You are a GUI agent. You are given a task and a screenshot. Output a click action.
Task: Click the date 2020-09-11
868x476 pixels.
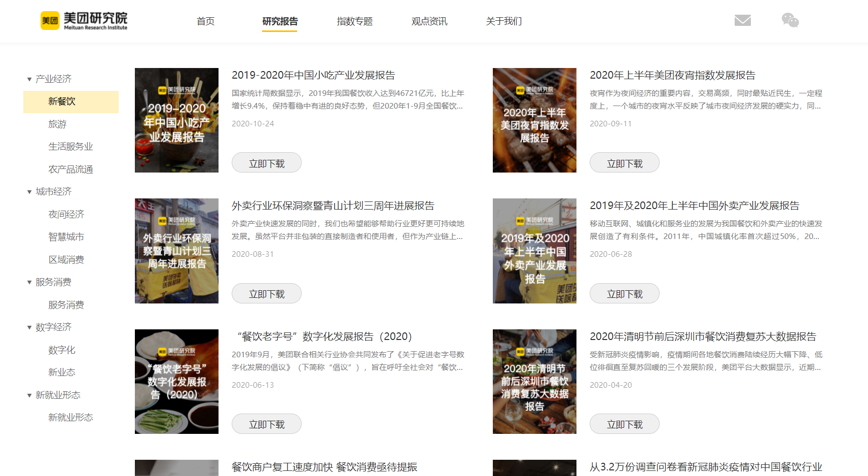click(x=611, y=124)
